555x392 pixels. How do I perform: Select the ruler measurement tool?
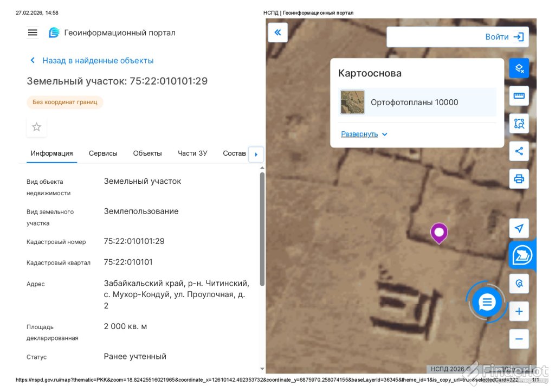519,96
